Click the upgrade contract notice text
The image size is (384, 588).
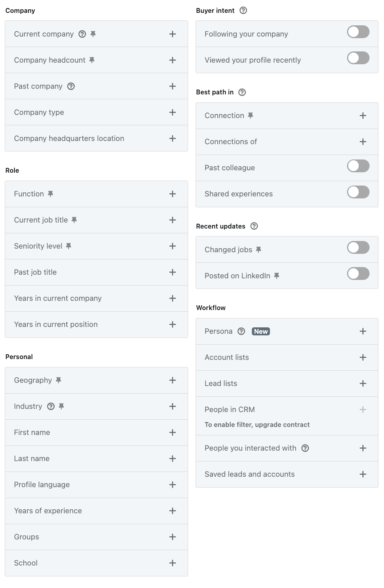coord(257,425)
